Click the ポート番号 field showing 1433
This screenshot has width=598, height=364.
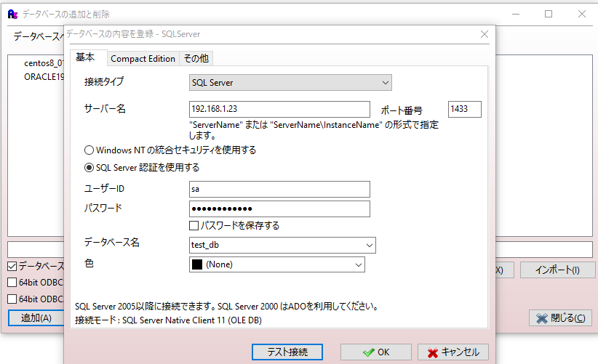pos(464,109)
